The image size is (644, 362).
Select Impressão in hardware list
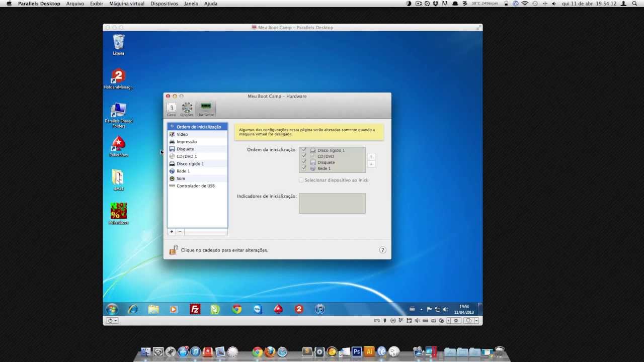[197, 142]
